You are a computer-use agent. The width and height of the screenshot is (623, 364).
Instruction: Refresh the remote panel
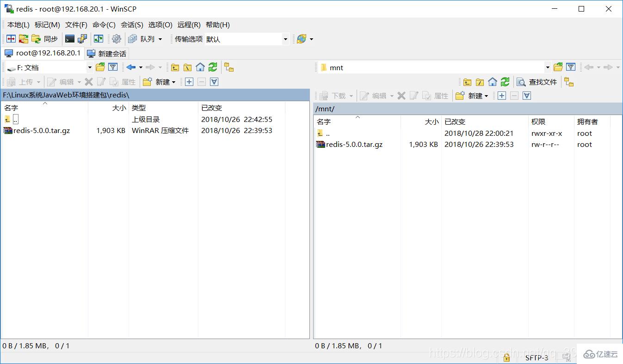click(505, 82)
